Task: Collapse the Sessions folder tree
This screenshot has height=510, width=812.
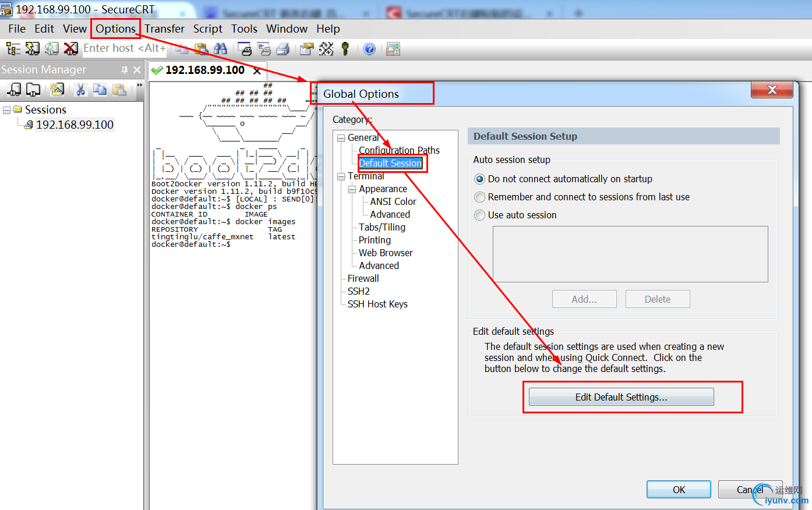Action: coord(7,109)
